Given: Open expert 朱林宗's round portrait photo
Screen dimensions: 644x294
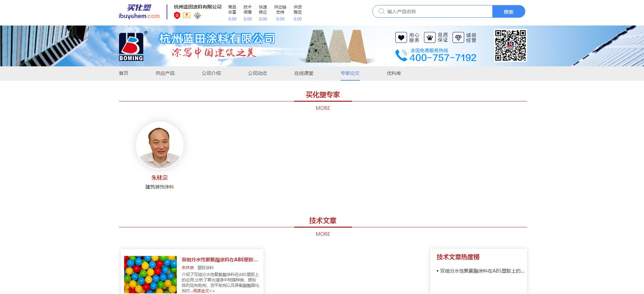Looking at the screenshot, I should click(x=160, y=145).
